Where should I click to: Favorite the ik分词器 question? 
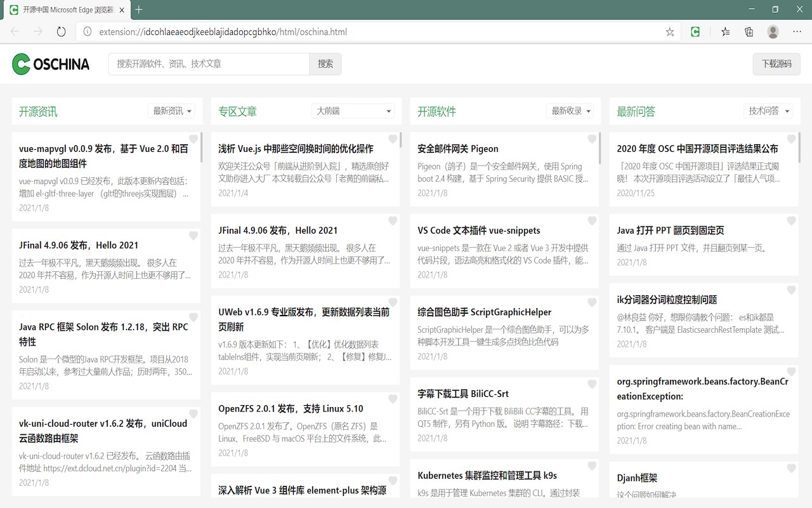click(x=791, y=290)
